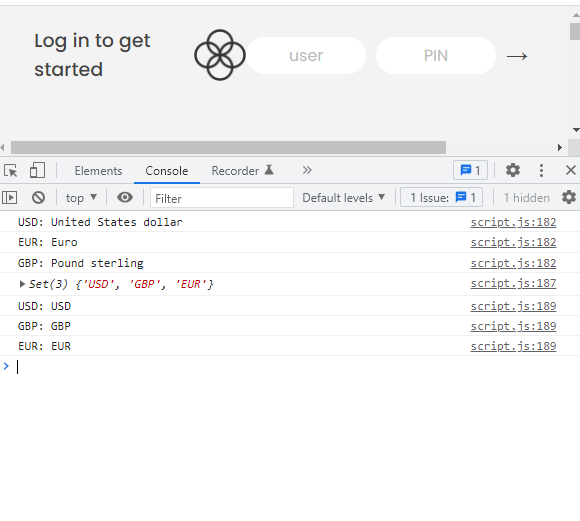Click the page scrollbar right arrow
The height and width of the screenshot is (521, 580).
[560, 147]
